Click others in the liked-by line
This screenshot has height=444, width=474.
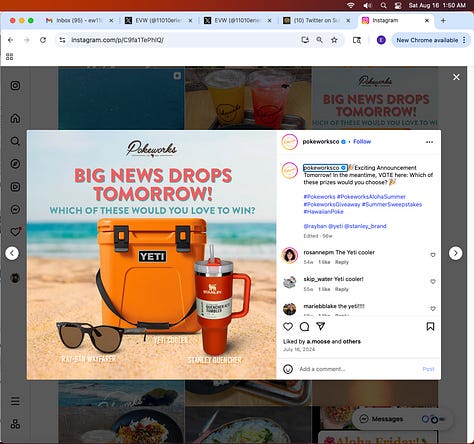pyautogui.click(x=351, y=341)
